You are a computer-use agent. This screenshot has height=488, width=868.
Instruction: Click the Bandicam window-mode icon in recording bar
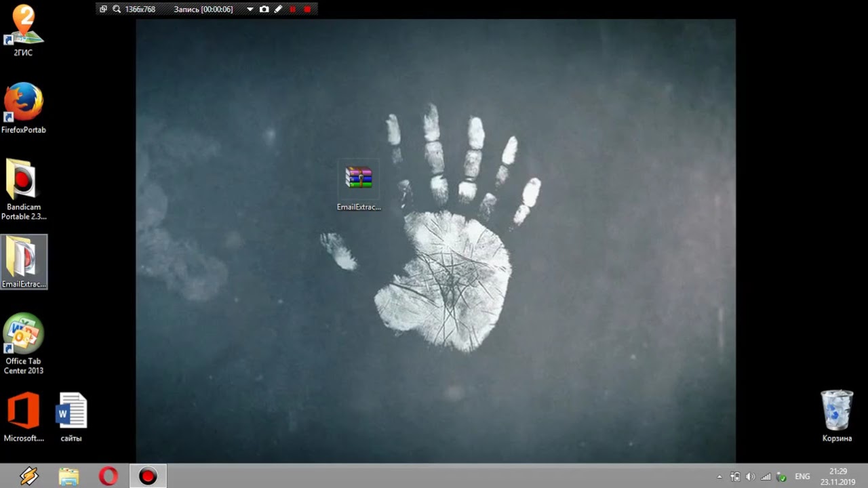(x=103, y=9)
